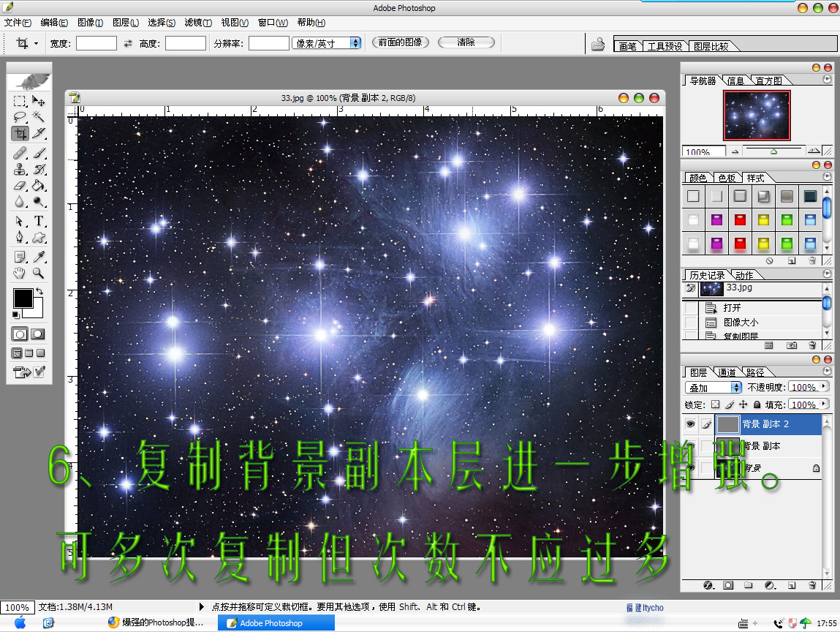The image size is (840, 632).
Task: Select the Healing Brush tool
Action: [20, 154]
